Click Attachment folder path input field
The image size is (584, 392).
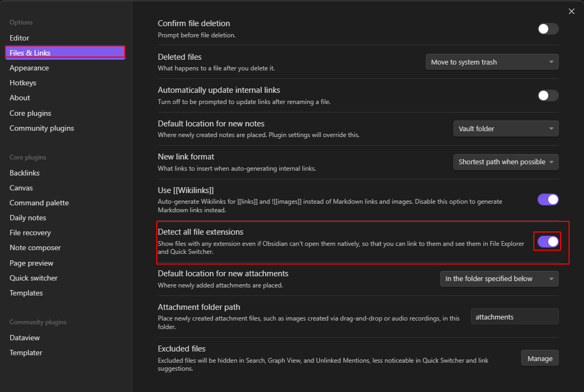click(515, 317)
